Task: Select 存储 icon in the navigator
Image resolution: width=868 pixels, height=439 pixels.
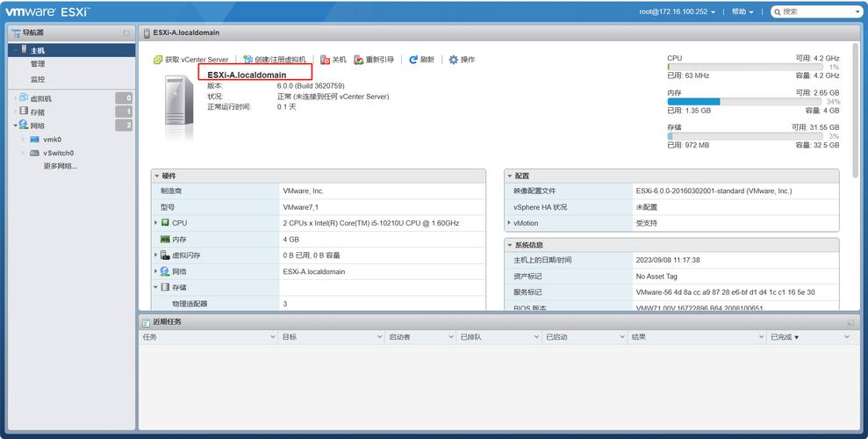Action: click(24, 112)
